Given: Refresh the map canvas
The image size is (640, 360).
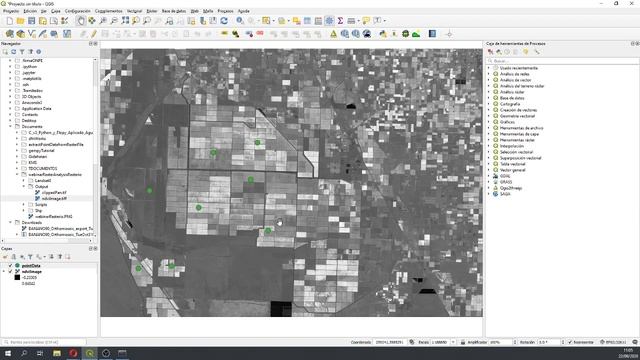Looking at the screenshot, I should [x=224, y=21].
